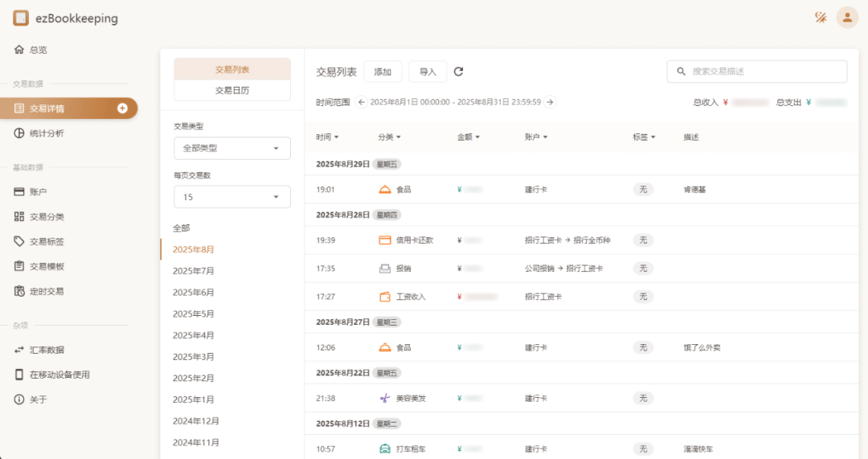
Task: Click the 添加 button
Action: 383,72
